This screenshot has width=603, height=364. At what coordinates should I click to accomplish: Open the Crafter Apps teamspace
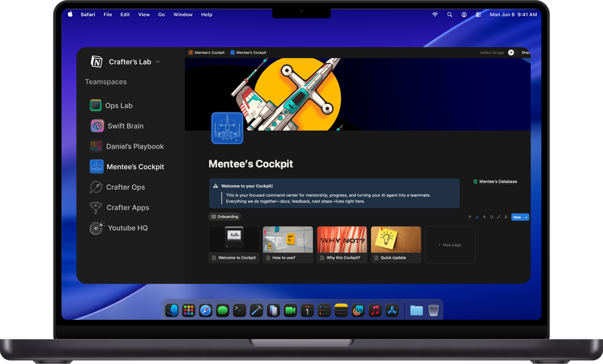119,207
